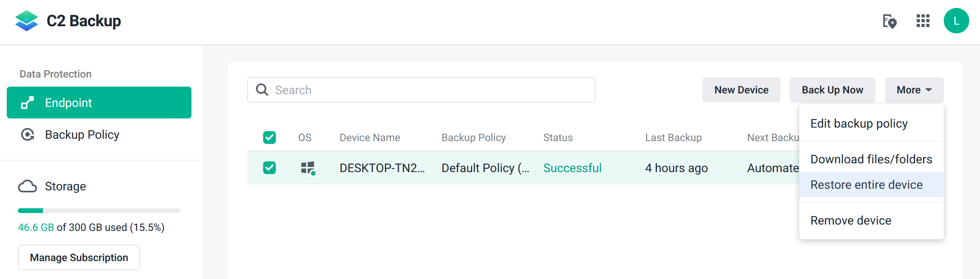Screen dimensions: 980x279
Task: Open the location log icon in header
Action: [x=890, y=21]
